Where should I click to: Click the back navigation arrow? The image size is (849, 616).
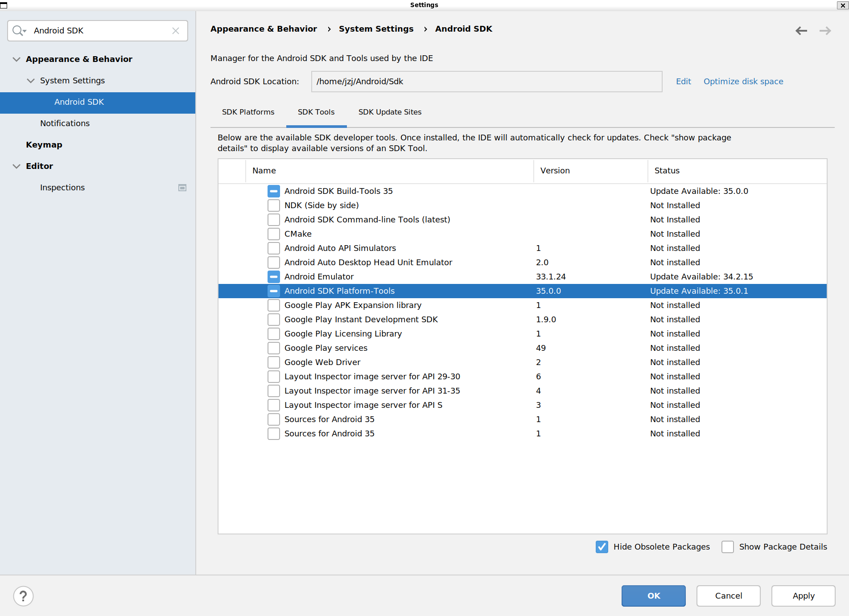pyautogui.click(x=801, y=31)
